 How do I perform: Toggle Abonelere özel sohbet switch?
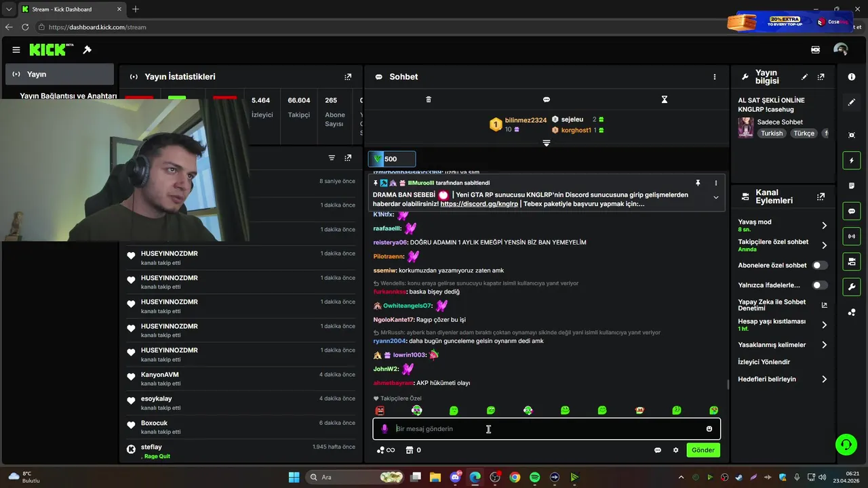coord(820,266)
